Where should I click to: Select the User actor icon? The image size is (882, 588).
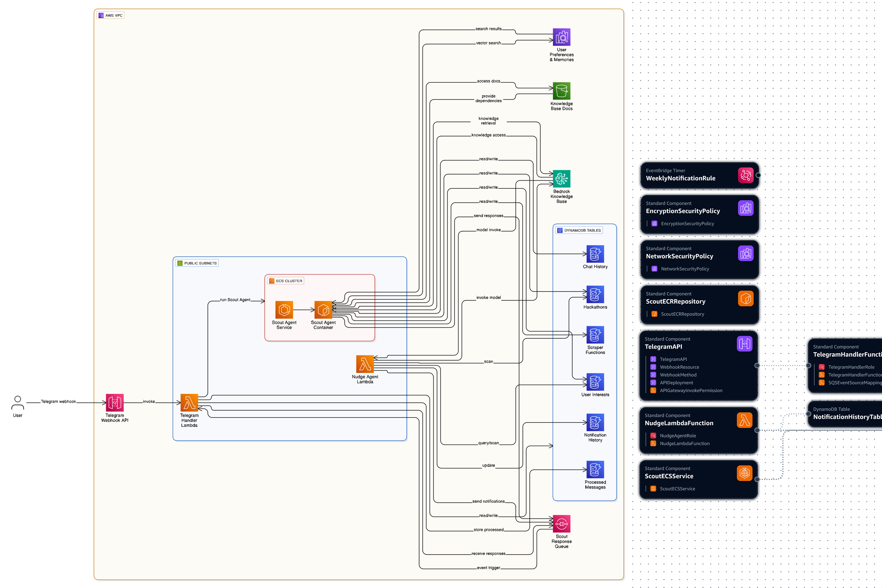coord(18,403)
